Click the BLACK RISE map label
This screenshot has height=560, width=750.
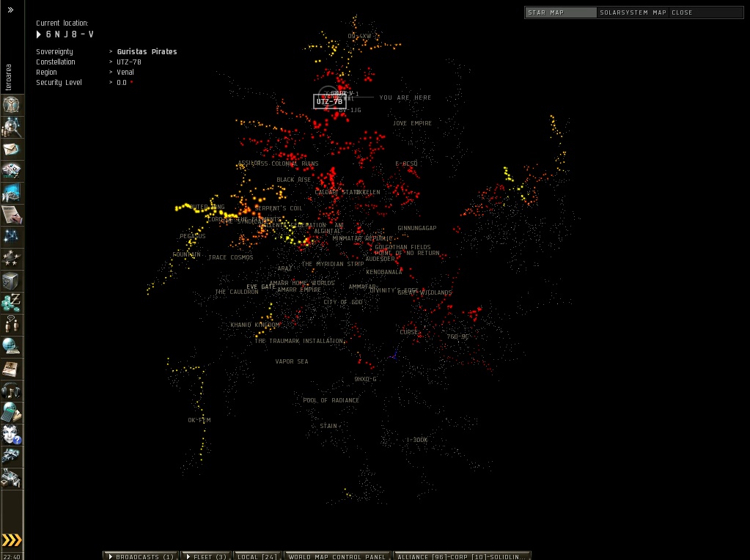point(294,180)
